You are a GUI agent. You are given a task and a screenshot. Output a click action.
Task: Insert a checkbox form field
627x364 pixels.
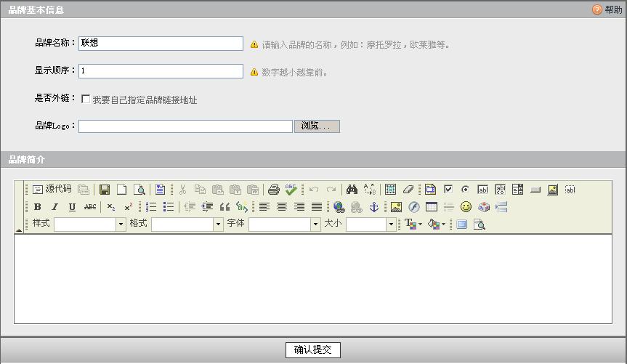tap(448, 189)
